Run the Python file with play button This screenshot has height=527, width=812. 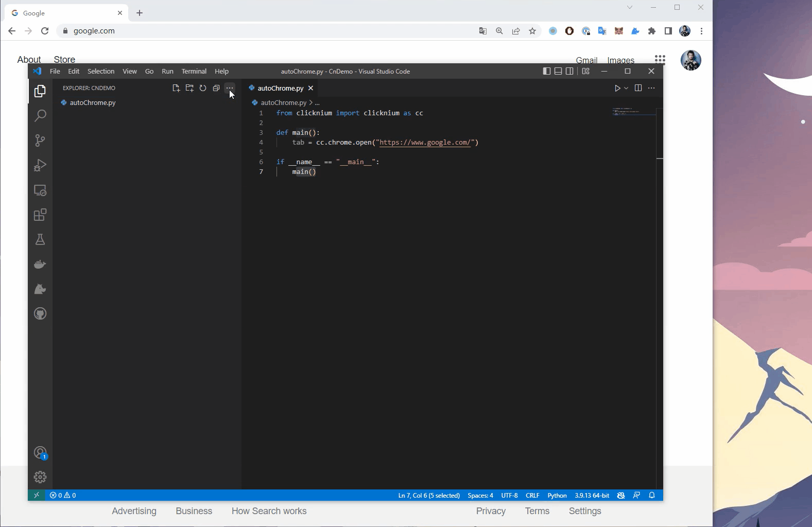[617, 88]
